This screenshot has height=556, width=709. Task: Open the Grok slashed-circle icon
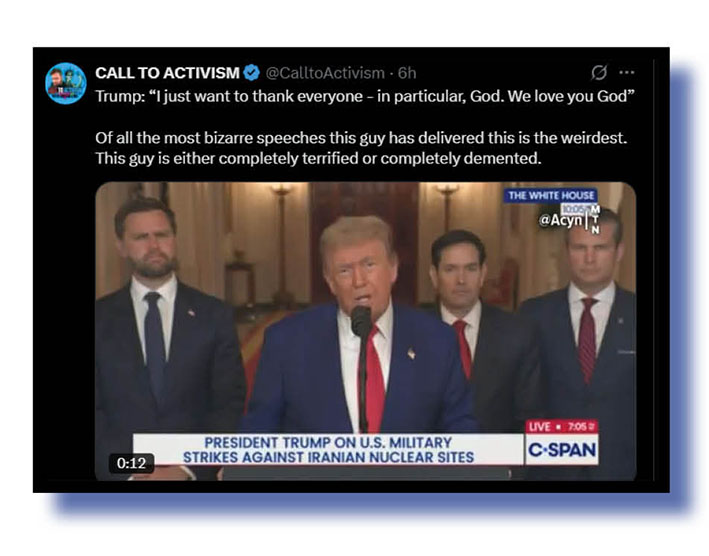coord(599,72)
